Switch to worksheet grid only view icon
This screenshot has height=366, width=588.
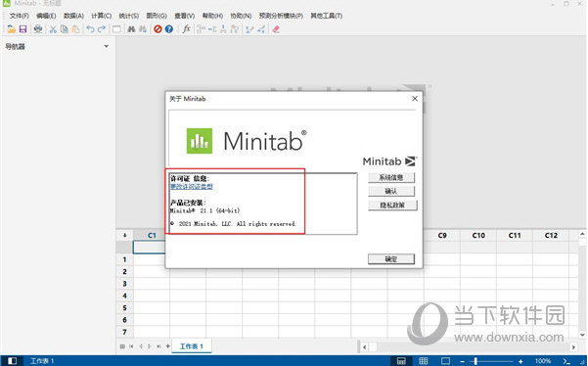click(424, 361)
